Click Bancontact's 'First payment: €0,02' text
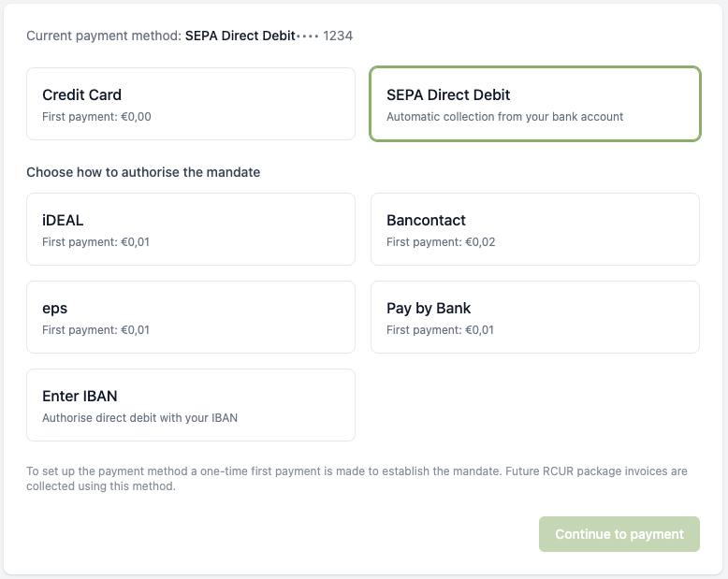Screen dimensions: 728x579 coord(441,241)
